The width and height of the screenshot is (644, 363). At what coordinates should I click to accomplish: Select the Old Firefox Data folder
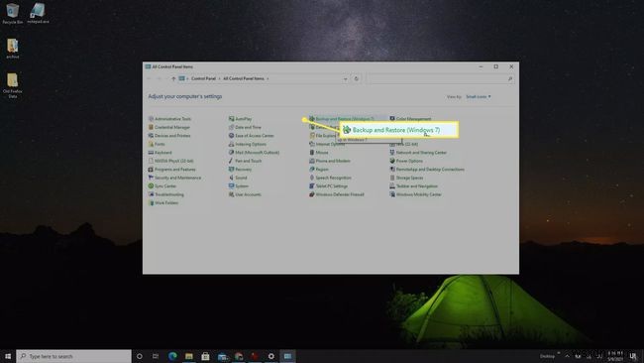(x=13, y=85)
